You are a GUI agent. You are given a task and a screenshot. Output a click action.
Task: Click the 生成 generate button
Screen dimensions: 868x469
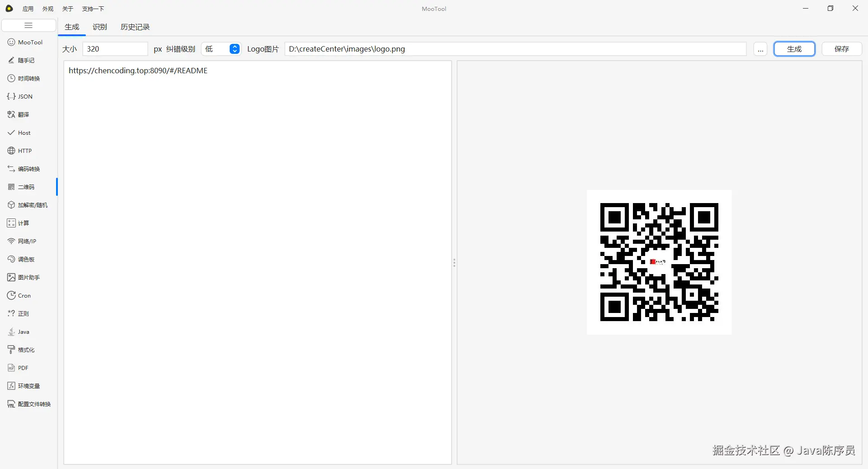tap(794, 49)
